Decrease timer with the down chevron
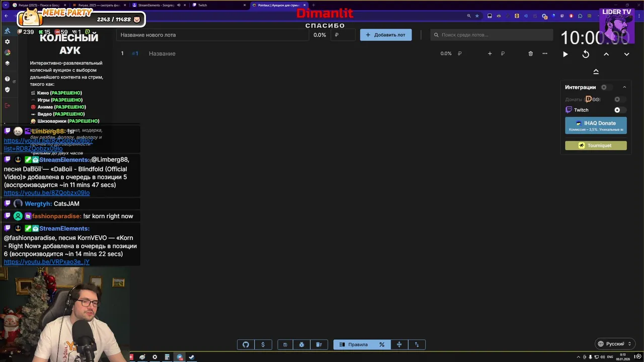Viewport: 644px width, 362px height. point(626,54)
